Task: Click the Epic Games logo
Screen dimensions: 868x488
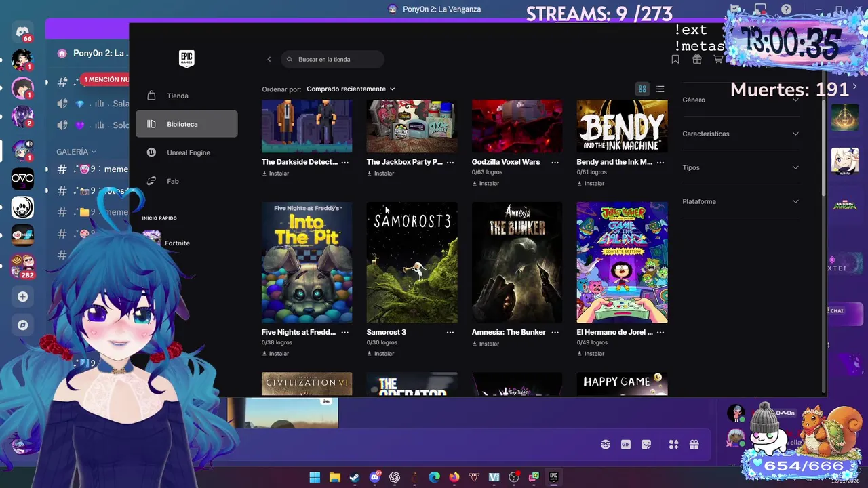Action: click(x=186, y=58)
